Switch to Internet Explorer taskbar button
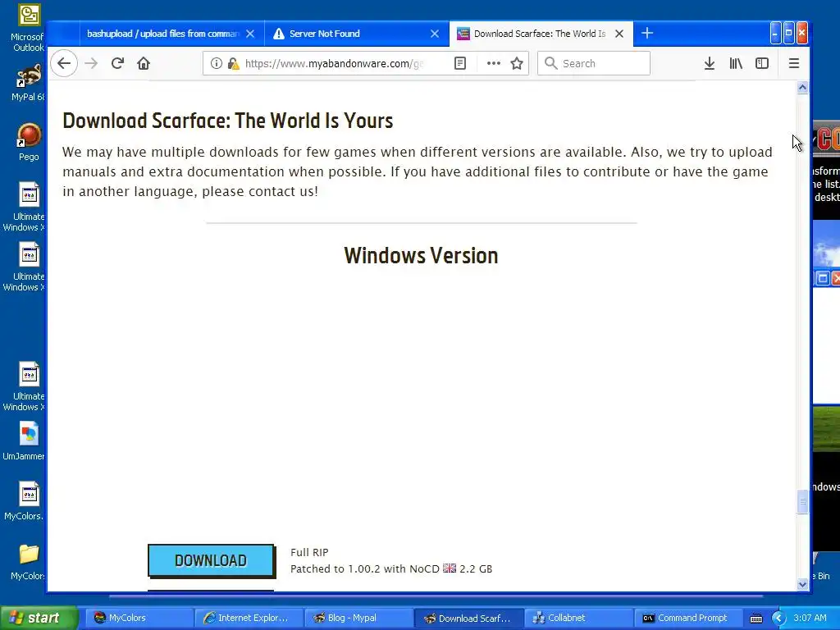Viewport: 840px width, 630px height. (x=249, y=618)
